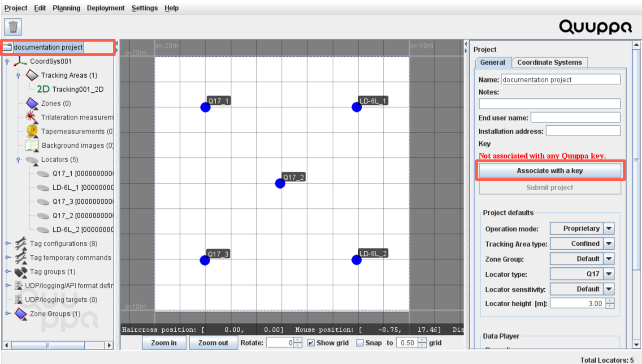Click the Zoom out button
The width and height of the screenshot is (642, 364).
(213, 343)
